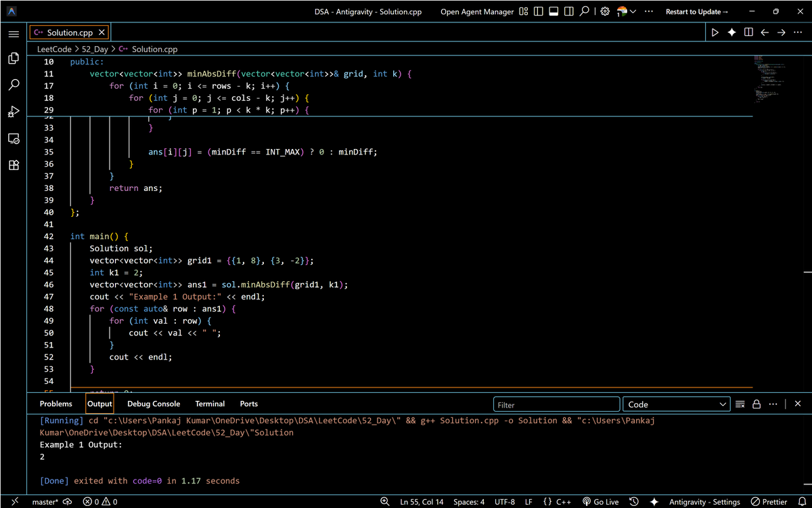Click the remote window status bar icon
The height and width of the screenshot is (508, 812).
(14, 502)
